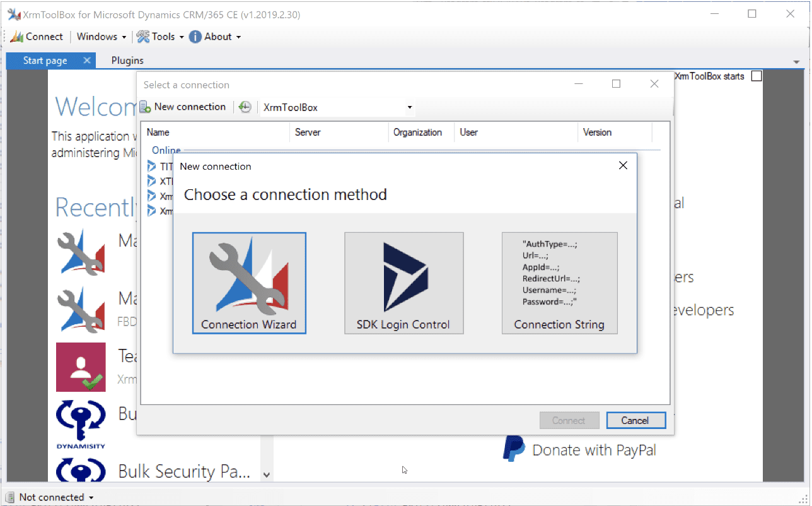Viewport: 812px width, 506px height.
Task: Select the Connection Wizard method
Action: (x=249, y=283)
